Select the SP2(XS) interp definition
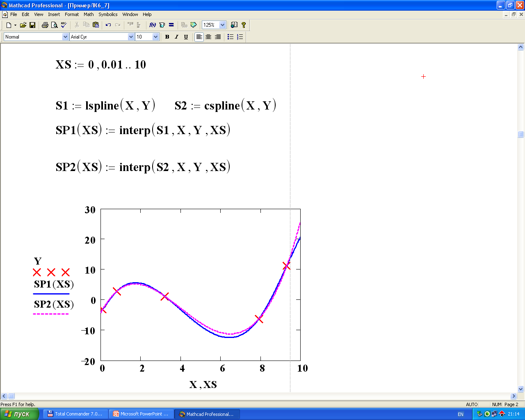Image resolution: width=525 pixels, height=420 pixels. coord(143,167)
